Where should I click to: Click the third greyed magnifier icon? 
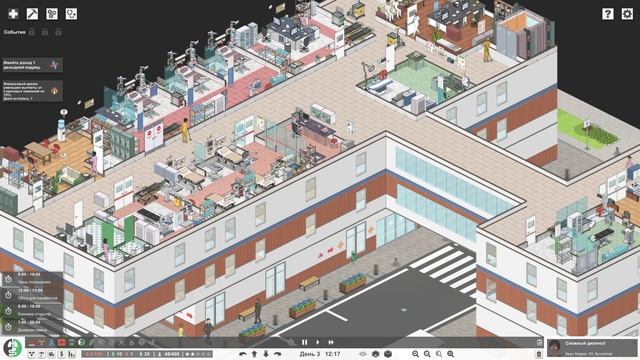pyautogui.click(x=439, y=354)
